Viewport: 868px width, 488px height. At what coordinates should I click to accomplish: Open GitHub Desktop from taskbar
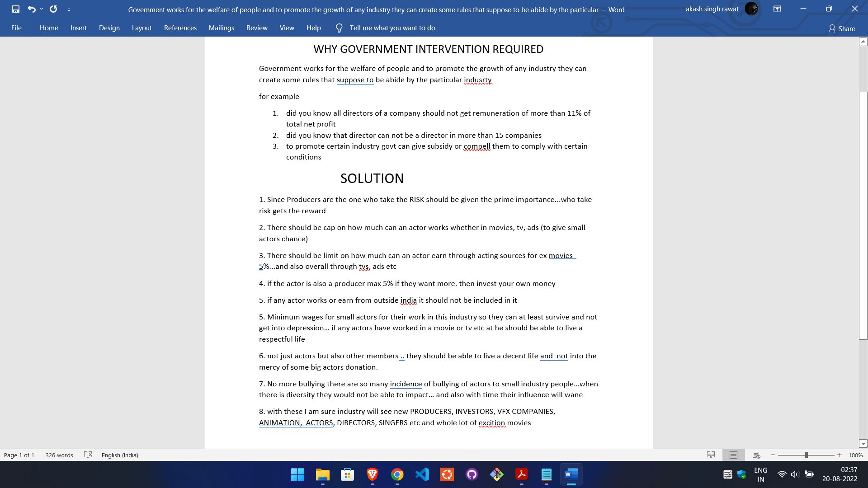coord(472,474)
